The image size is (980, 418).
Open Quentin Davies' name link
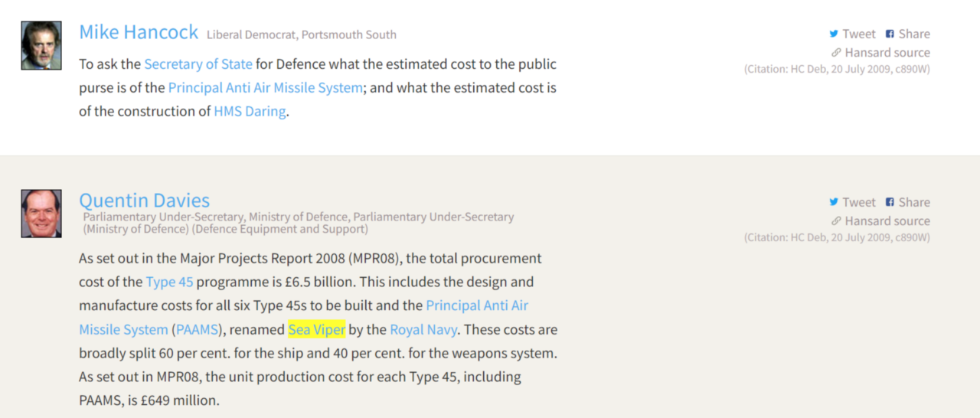click(x=144, y=201)
